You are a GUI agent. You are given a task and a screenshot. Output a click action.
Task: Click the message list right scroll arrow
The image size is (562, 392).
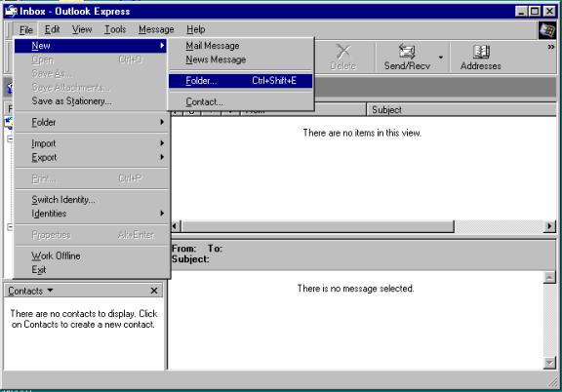pyautogui.click(x=549, y=226)
